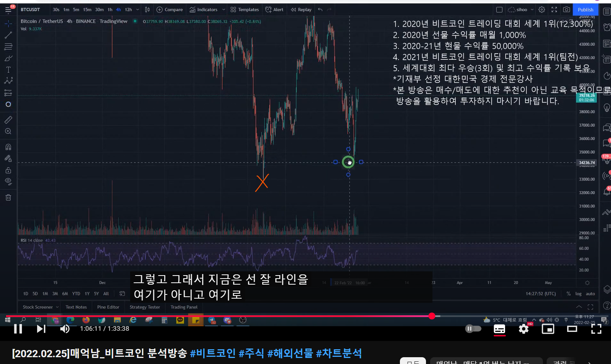Viewport: 611px width, 364px height.
Task: Switch to the 1m timeframe
Action: coord(66,10)
